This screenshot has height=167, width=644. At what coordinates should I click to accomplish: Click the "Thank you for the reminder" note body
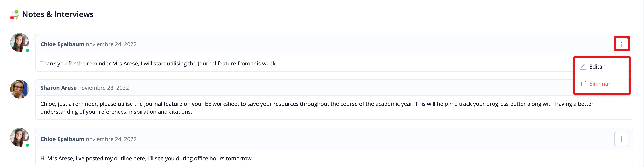click(x=159, y=64)
